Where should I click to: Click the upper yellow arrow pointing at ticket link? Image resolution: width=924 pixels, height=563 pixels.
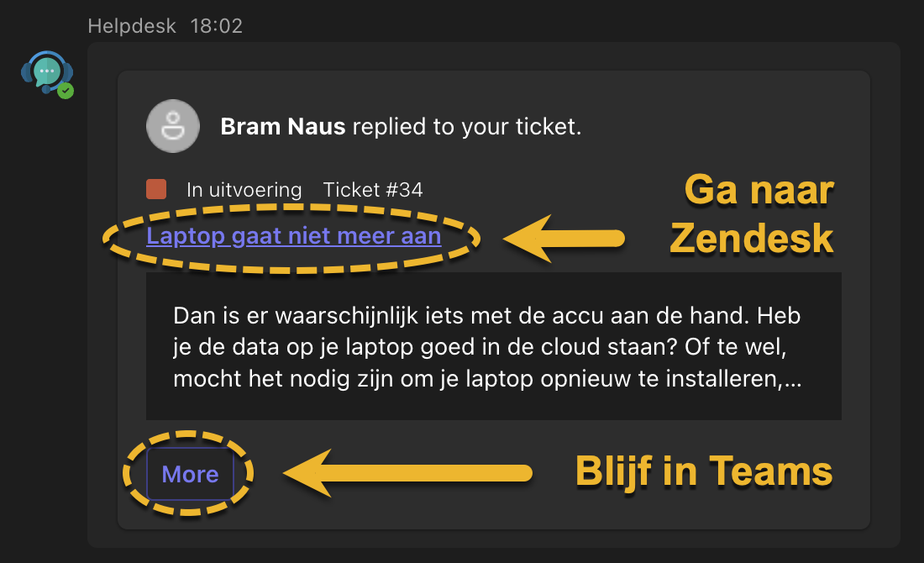[564, 239]
